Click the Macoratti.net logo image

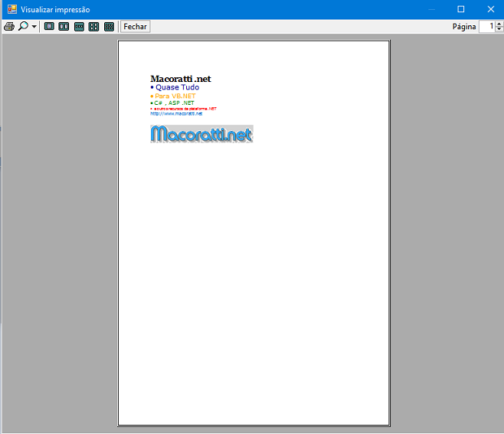(201, 134)
